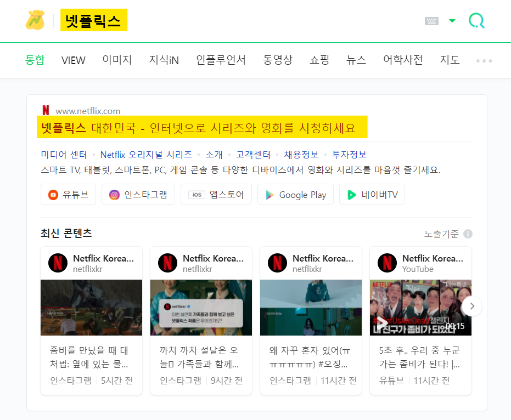Open the teal stairs thumbnail in third card
This screenshot has height=420, width=511.
pos(311,308)
